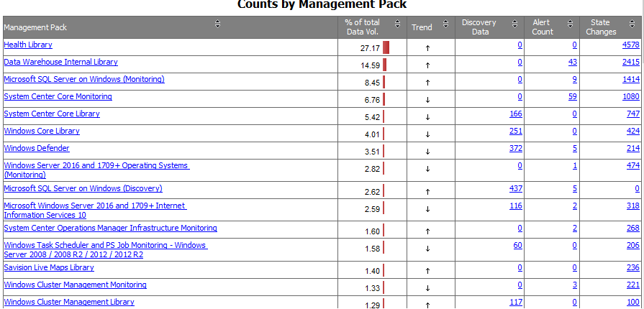Click Windows Defender state changes 214
The height and width of the screenshot is (309, 644).
click(x=633, y=148)
